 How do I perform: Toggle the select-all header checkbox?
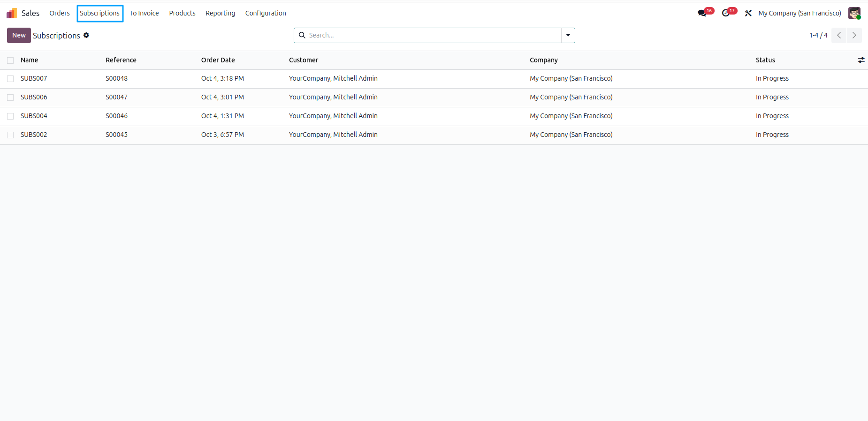pos(10,60)
